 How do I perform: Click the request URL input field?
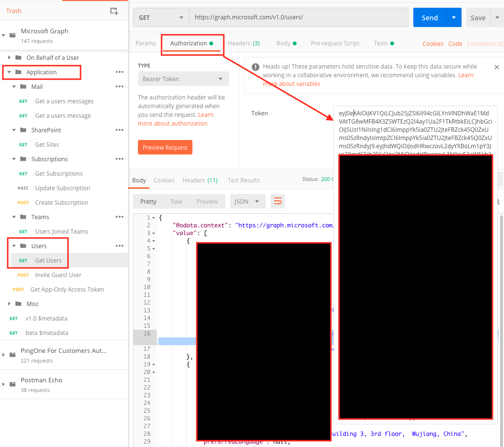coord(299,18)
